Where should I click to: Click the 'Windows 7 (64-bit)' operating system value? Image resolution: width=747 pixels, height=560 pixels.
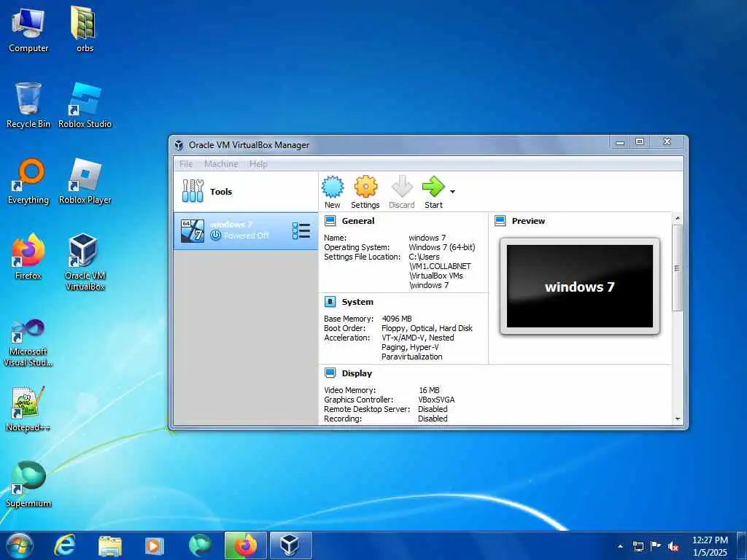(x=441, y=247)
